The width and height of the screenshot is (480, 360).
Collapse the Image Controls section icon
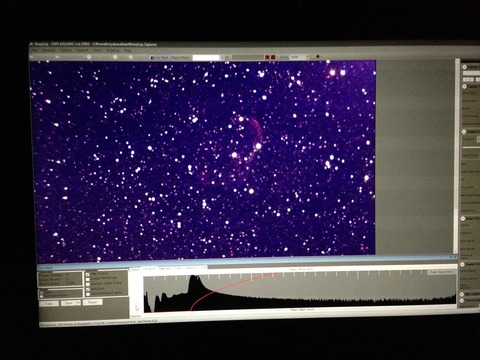(x=463, y=218)
